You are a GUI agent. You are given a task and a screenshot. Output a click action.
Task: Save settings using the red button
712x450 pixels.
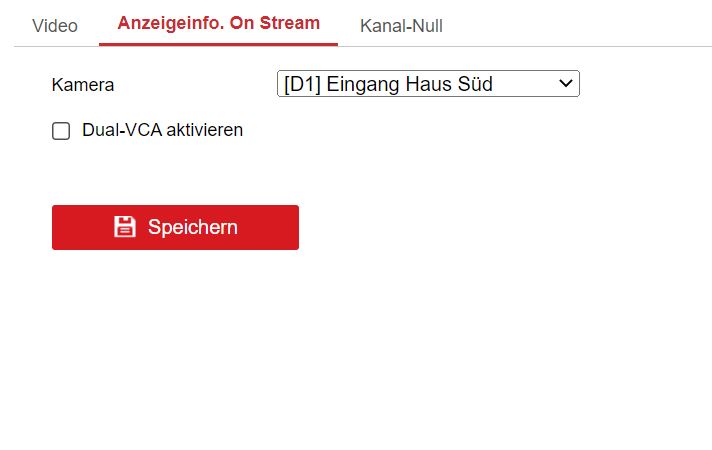coord(175,227)
